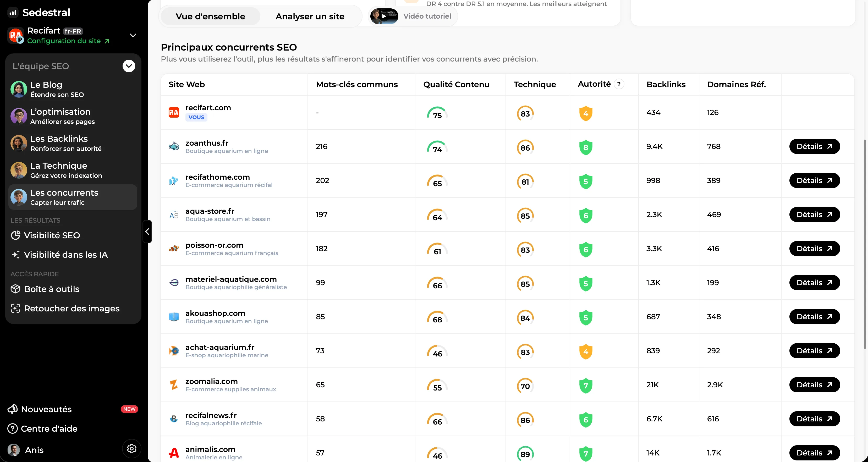Click the recifalnews.fr favicon
The height and width of the screenshot is (462, 868).
pos(174,419)
